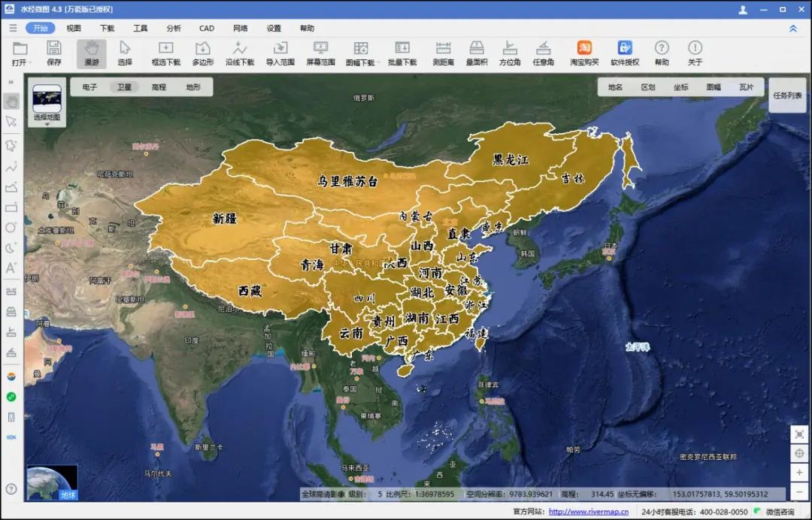Switch map type to 卫星
812x520 pixels.
tap(124, 87)
